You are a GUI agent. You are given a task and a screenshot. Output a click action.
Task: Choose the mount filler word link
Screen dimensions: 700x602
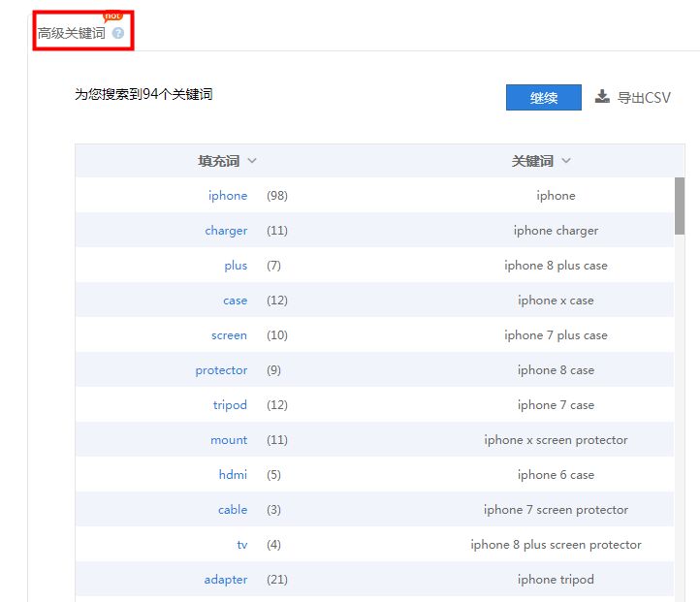(229, 440)
